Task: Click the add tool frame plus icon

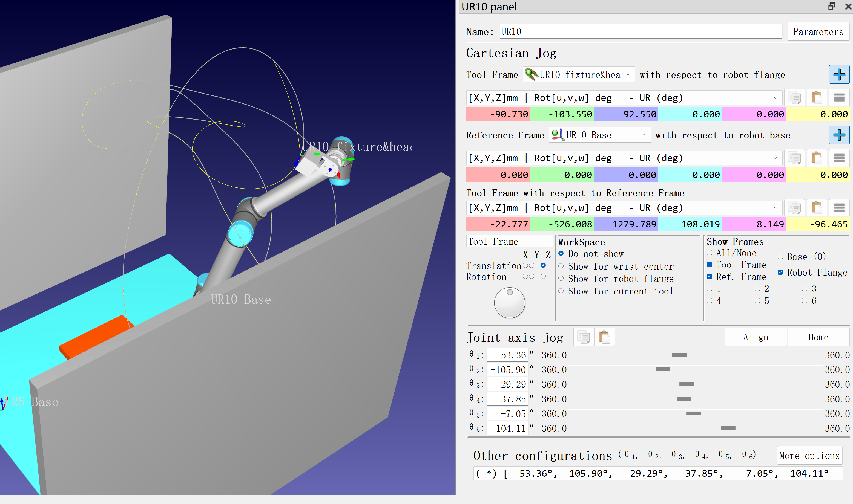Action: click(x=839, y=75)
